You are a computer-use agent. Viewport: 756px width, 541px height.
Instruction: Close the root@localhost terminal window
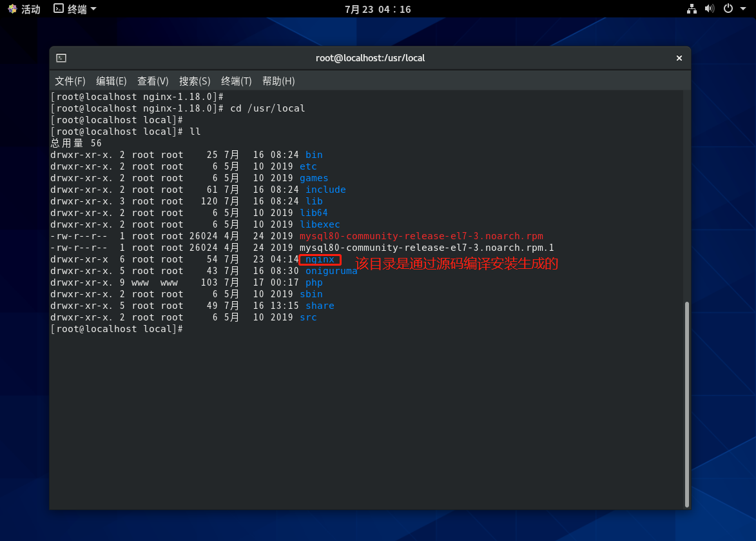[679, 58]
